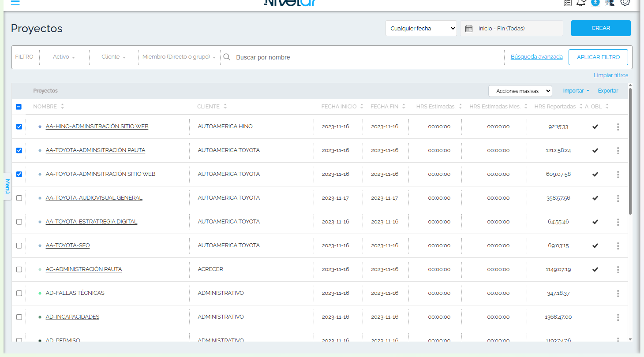The image size is (644, 357).
Task: Open the hamburger menu icon
Action: [x=15, y=2]
